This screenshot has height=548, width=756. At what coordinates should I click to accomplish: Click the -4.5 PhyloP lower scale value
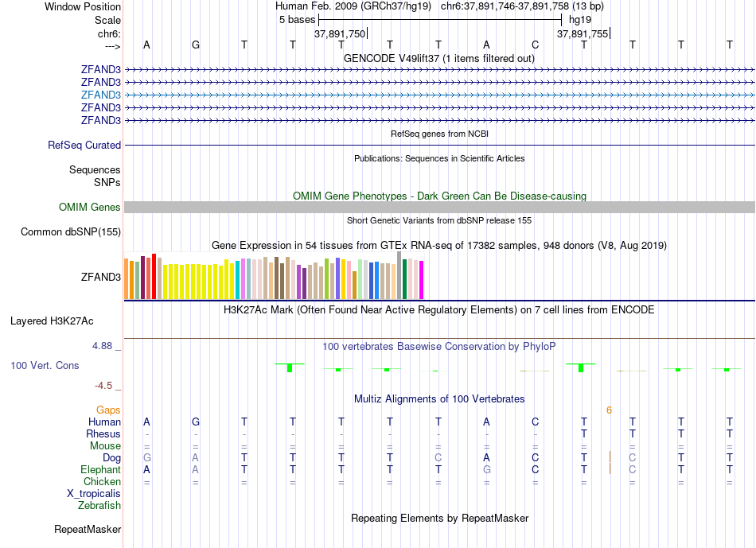click(x=103, y=386)
